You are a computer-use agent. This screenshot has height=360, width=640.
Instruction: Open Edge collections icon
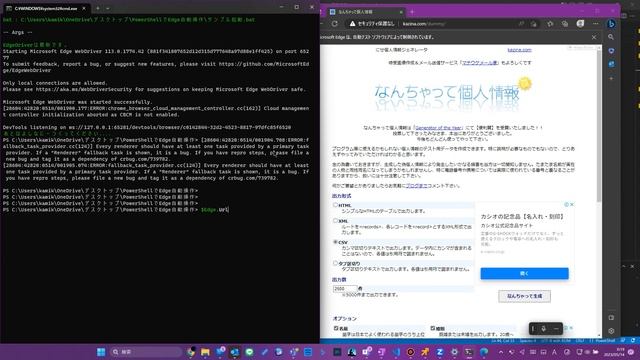(565, 24)
